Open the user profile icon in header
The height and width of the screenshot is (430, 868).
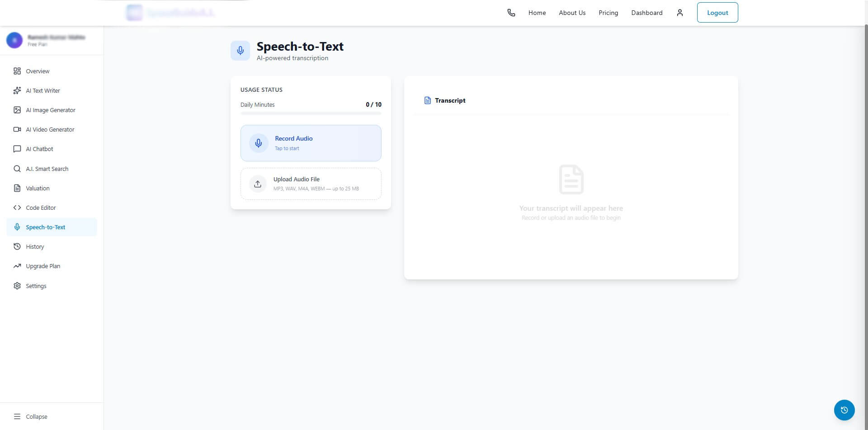click(x=679, y=13)
